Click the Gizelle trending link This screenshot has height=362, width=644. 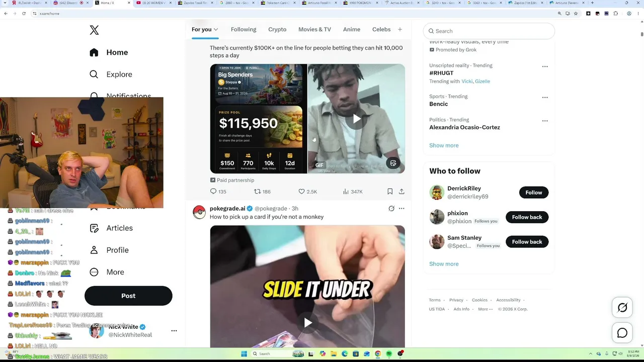pyautogui.click(x=482, y=81)
